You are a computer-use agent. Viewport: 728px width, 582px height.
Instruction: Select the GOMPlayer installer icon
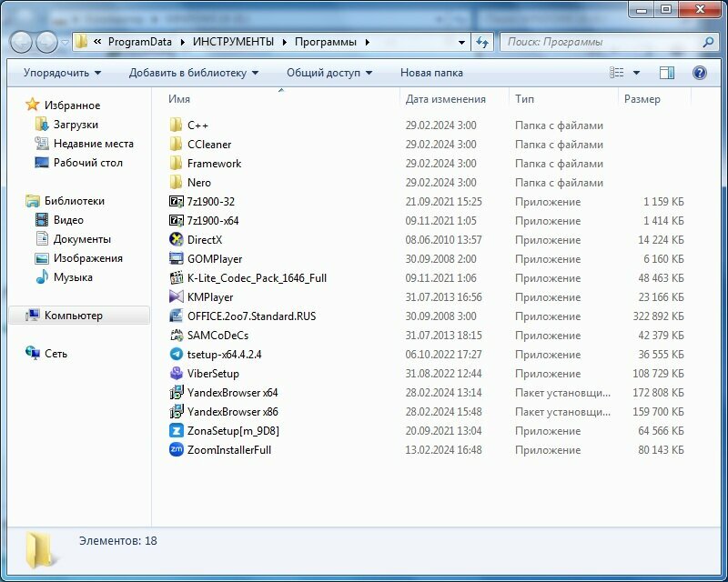pos(176,258)
